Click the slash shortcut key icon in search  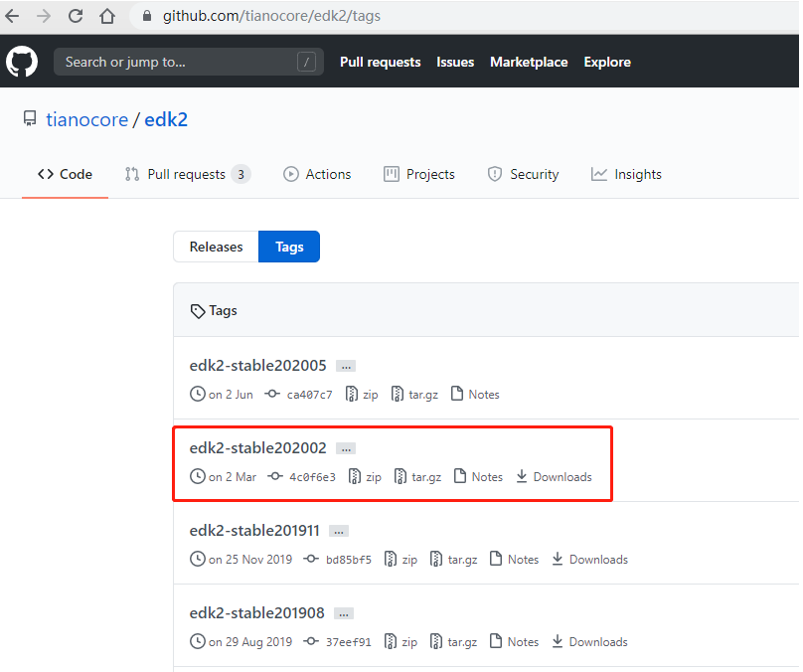[x=306, y=62]
